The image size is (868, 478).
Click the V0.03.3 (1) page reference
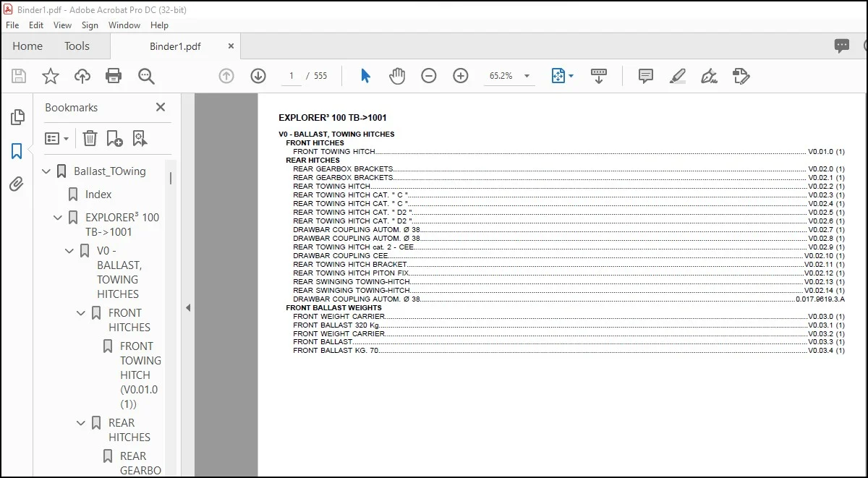pos(826,342)
